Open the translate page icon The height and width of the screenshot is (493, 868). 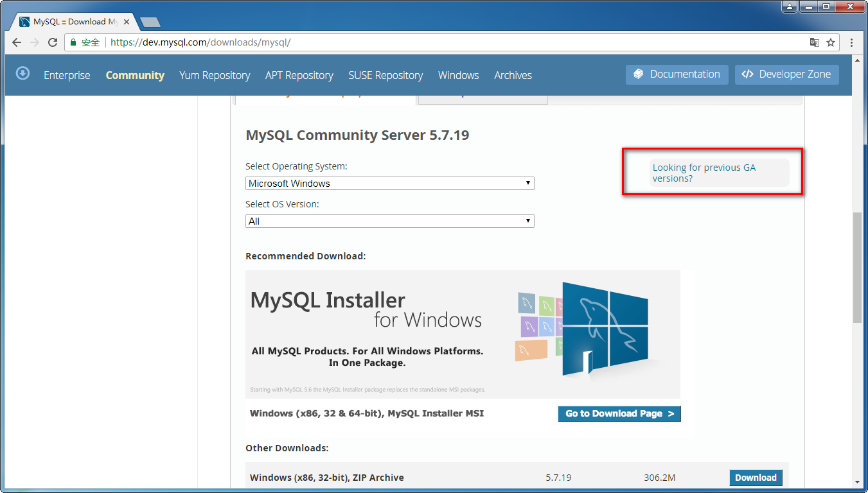[x=814, y=42]
